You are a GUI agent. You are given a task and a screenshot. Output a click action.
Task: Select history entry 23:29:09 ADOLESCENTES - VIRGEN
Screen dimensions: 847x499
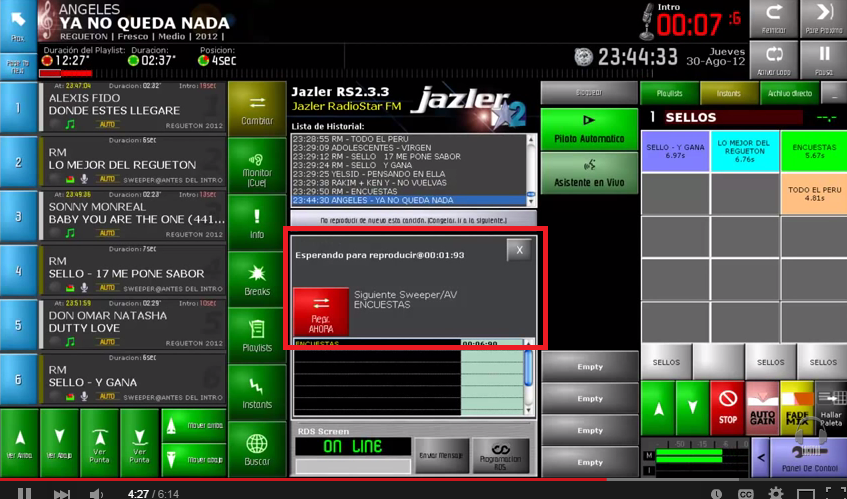(x=409, y=147)
